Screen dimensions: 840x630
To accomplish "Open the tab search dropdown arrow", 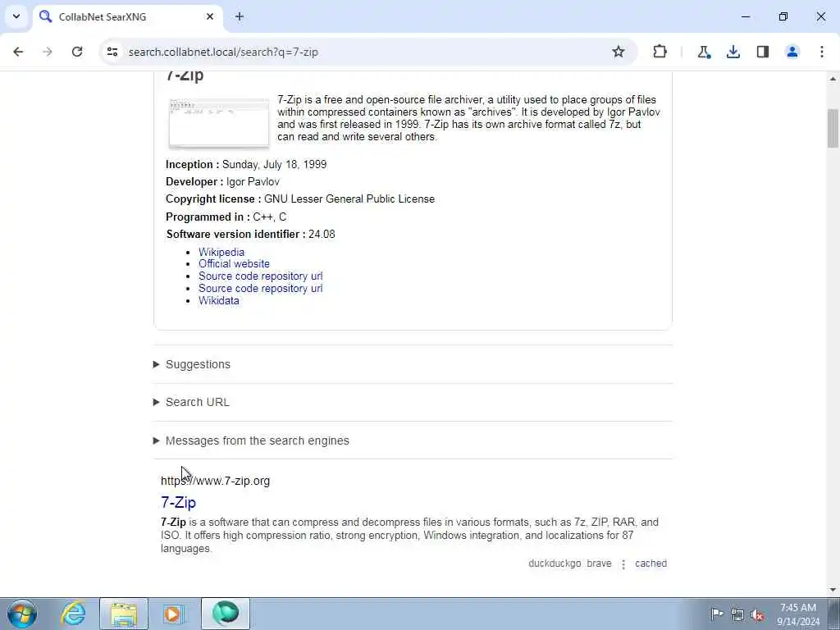I will tap(16, 16).
